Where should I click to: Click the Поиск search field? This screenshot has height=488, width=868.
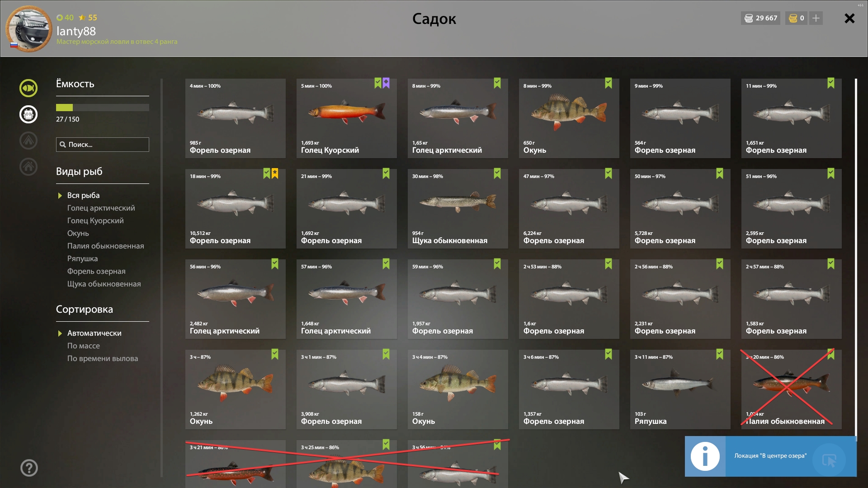coord(103,145)
